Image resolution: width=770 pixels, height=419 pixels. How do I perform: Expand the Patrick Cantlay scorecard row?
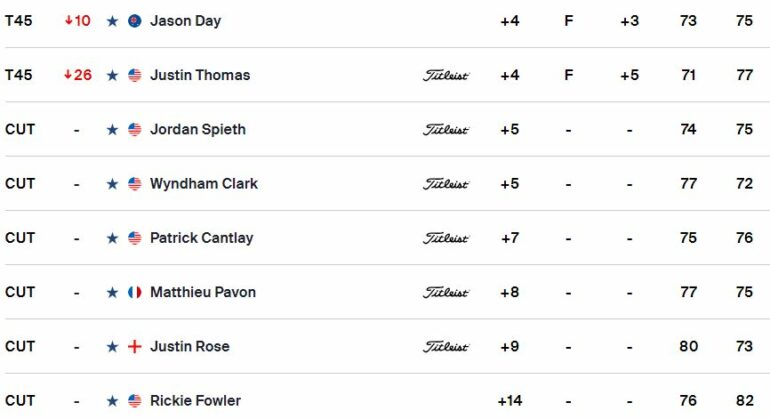click(x=385, y=238)
